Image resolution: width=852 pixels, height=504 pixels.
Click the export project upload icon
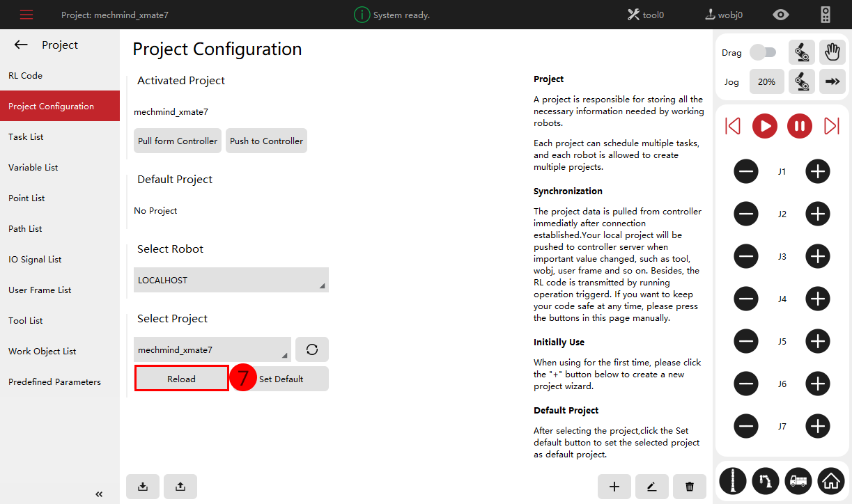click(x=180, y=487)
